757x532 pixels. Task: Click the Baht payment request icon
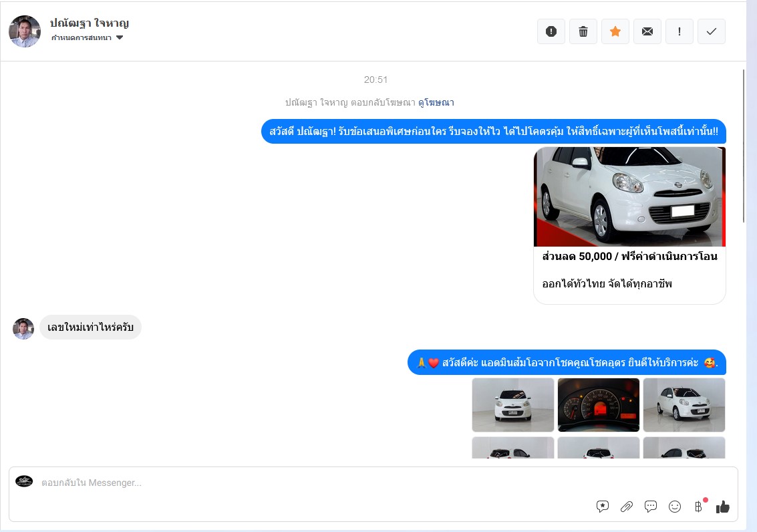tap(699, 507)
